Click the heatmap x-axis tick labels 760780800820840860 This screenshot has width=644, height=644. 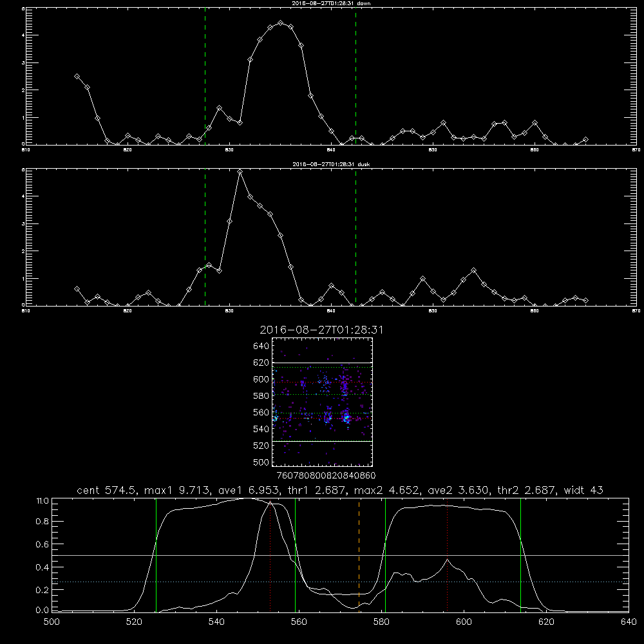coord(326,476)
